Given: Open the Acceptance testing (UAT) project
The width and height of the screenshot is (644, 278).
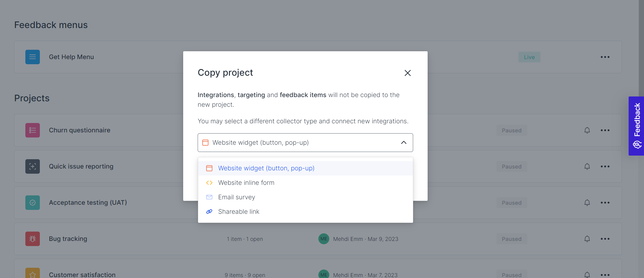Looking at the screenshot, I should pos(88,203).
